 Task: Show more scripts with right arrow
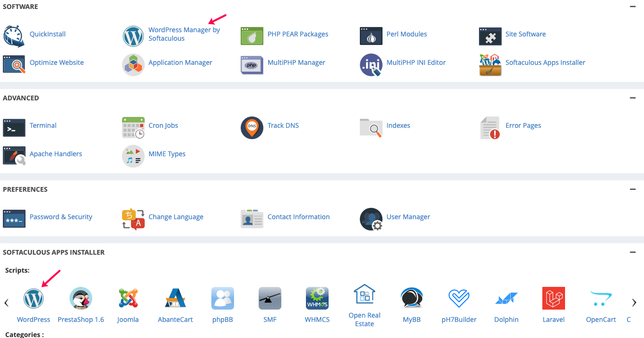tap(634, 302)
